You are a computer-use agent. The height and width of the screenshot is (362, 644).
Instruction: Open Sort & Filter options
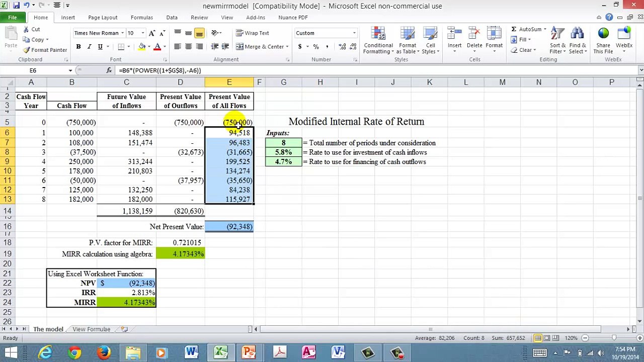[x=557, y=40]
